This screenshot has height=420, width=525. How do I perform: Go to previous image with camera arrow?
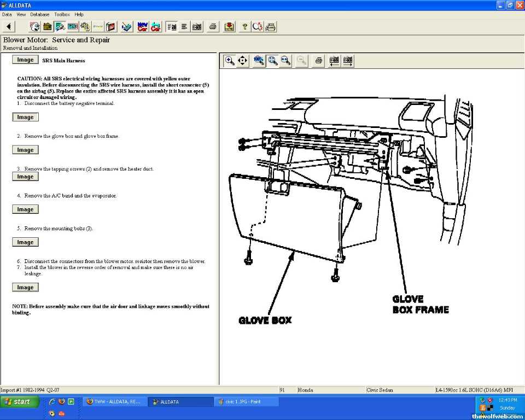click(334, 61)
